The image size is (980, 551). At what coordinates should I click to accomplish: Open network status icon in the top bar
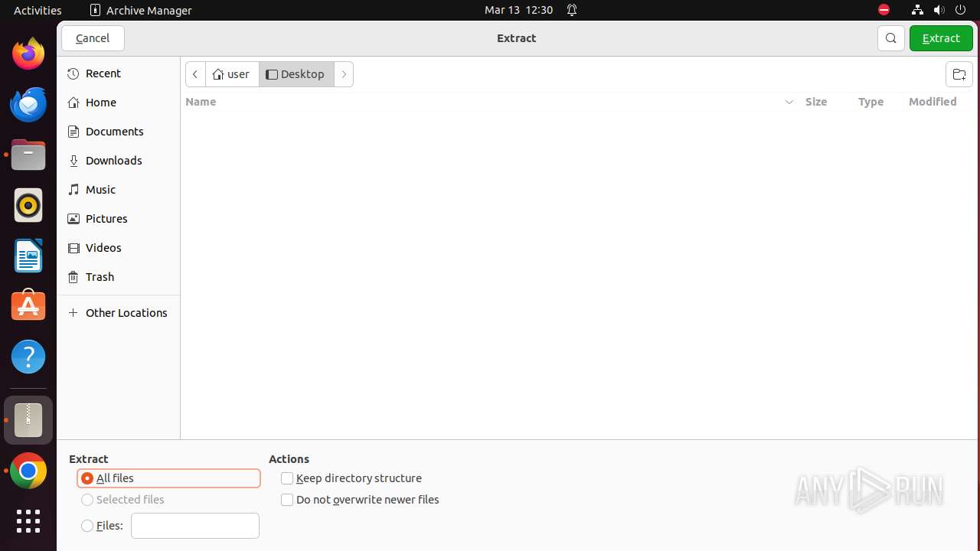point(917,10)
